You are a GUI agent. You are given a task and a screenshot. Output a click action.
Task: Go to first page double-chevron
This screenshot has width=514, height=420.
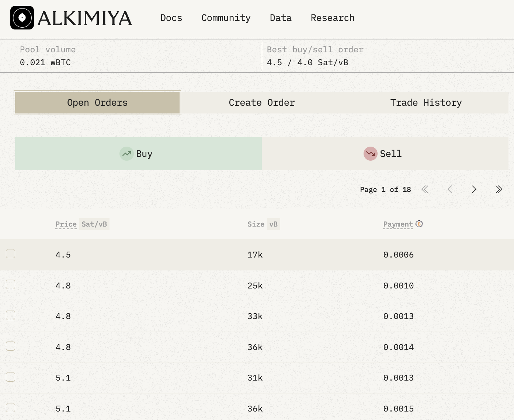coord(425,189)
